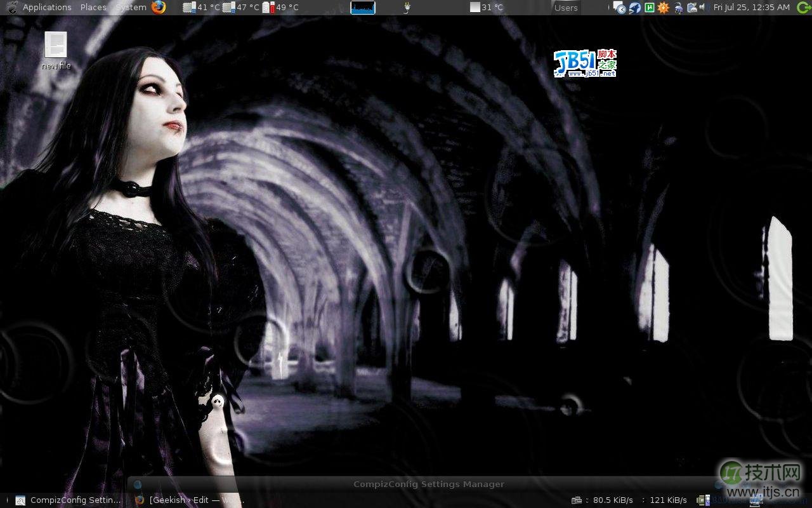Screen dimensions: 812x508
Task: Open the calendar from the date clock
Action: (x=751, y=8)
